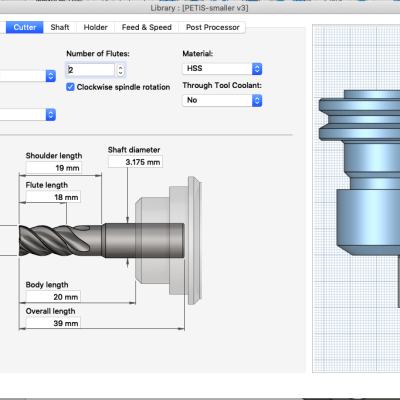The image size is (400, 400).
Task: Click the Shoulder length value field
Action: click(x=54, y=168)
